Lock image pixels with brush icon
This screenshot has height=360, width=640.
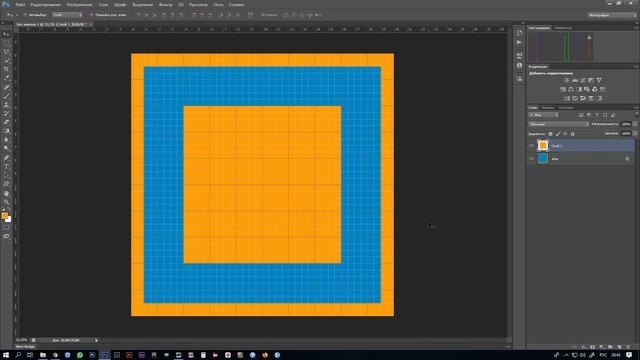pos(558,133)
